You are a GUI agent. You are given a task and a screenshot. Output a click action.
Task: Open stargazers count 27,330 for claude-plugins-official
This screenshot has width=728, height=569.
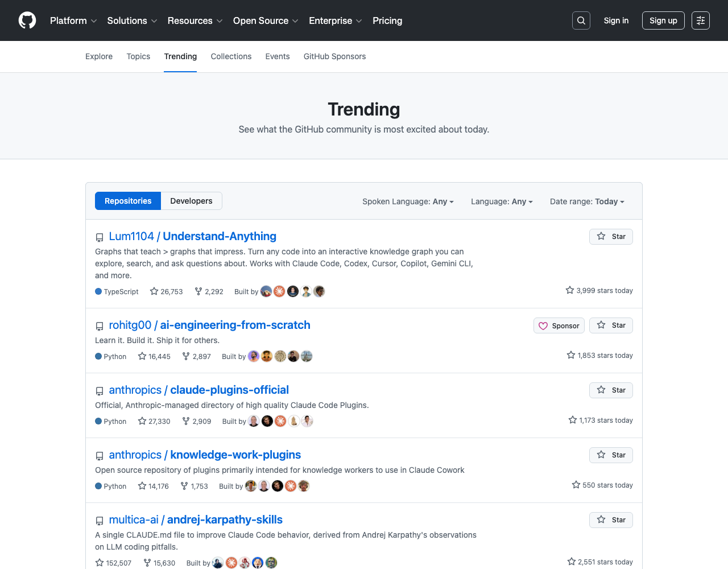(x=154, y=421)
